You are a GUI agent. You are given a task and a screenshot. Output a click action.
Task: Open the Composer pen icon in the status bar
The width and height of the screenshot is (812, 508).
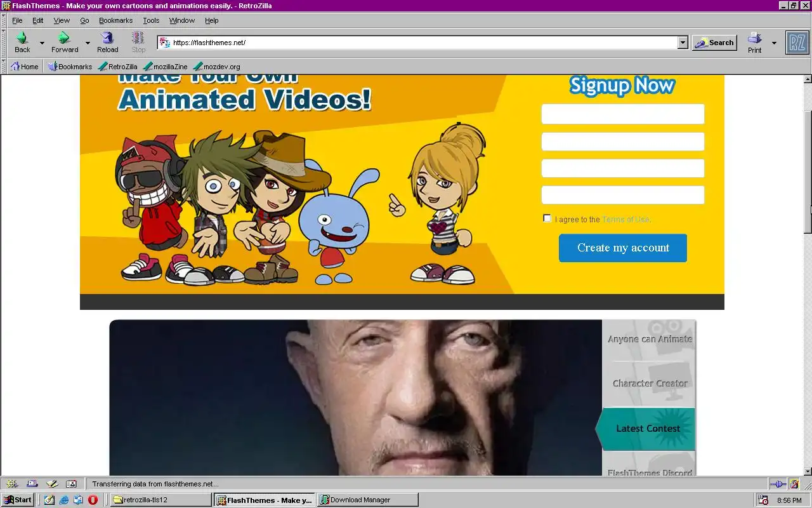pyautogui.click(x=51, y=484)
